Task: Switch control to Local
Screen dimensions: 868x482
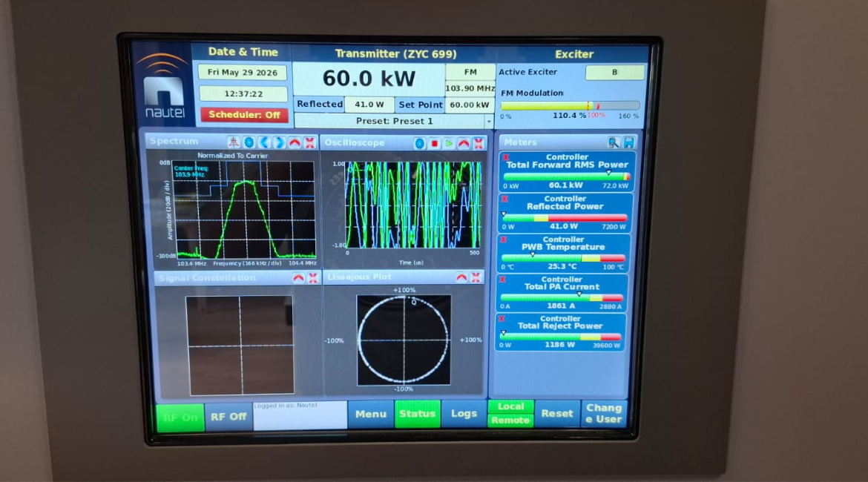Action: [x=510, y=407]
